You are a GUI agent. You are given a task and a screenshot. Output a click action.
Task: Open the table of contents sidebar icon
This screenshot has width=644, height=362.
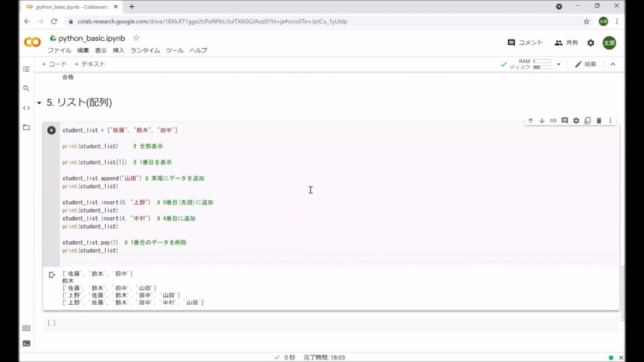point(26,69)
